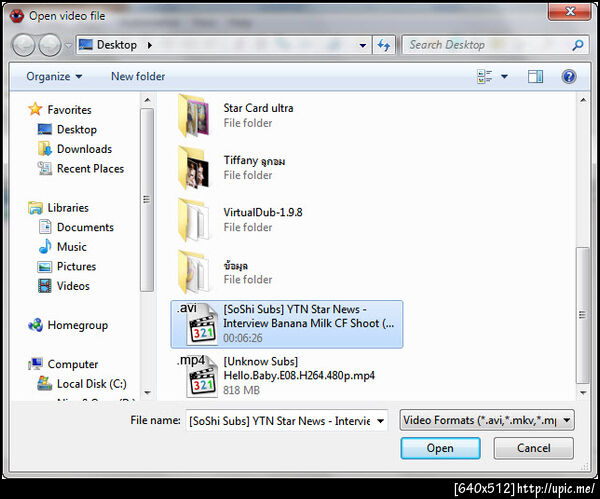This screenshot has height=499, width=600.
Task: Open the view options dropdown arrow
Action: 504,77
